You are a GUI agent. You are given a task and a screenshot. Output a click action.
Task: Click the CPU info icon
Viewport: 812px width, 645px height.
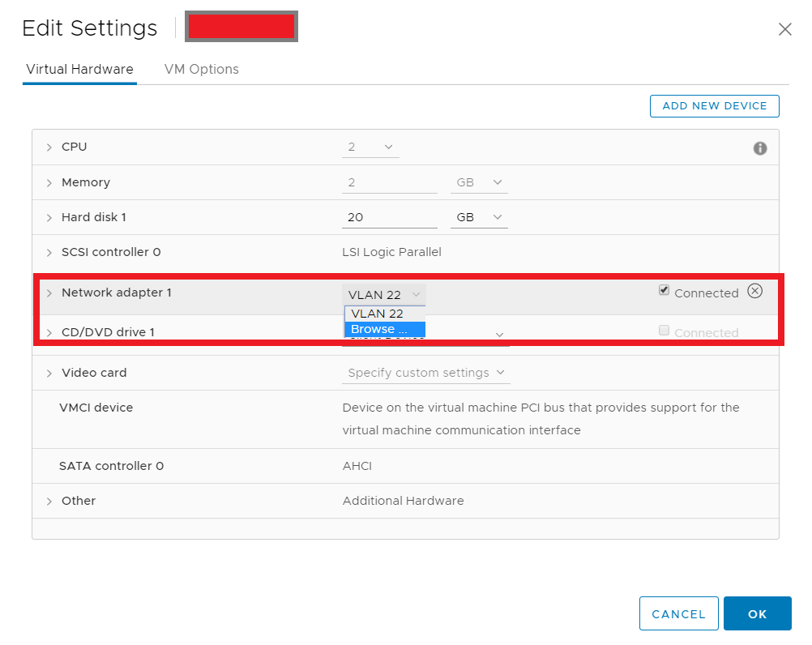point(759,148)
